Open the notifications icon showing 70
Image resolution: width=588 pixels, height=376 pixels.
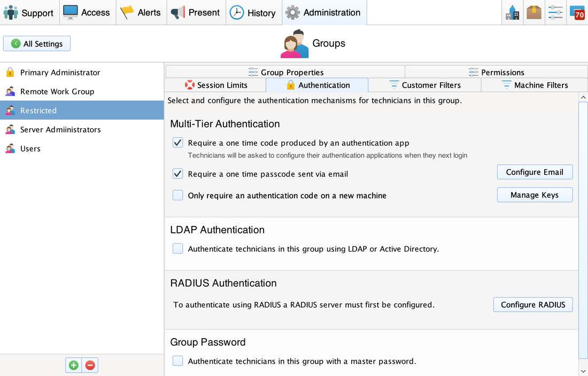(577, 12)
